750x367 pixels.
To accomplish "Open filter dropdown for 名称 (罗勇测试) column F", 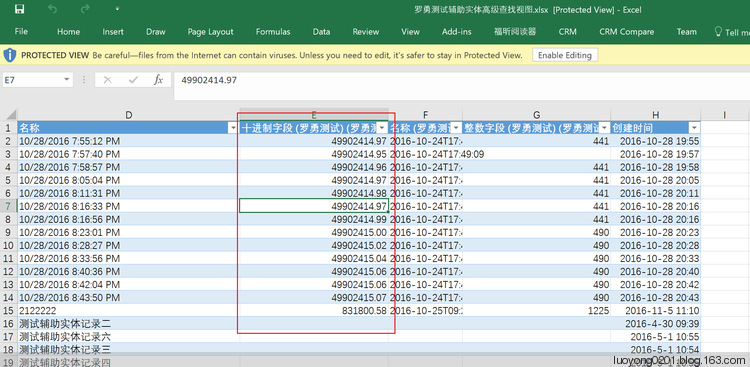I will click(456, 128).
